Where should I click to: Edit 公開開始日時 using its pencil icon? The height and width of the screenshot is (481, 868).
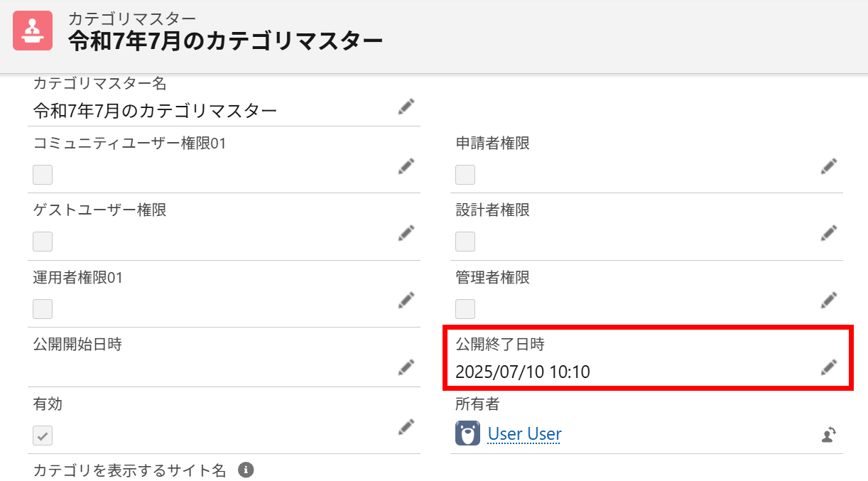406,367
